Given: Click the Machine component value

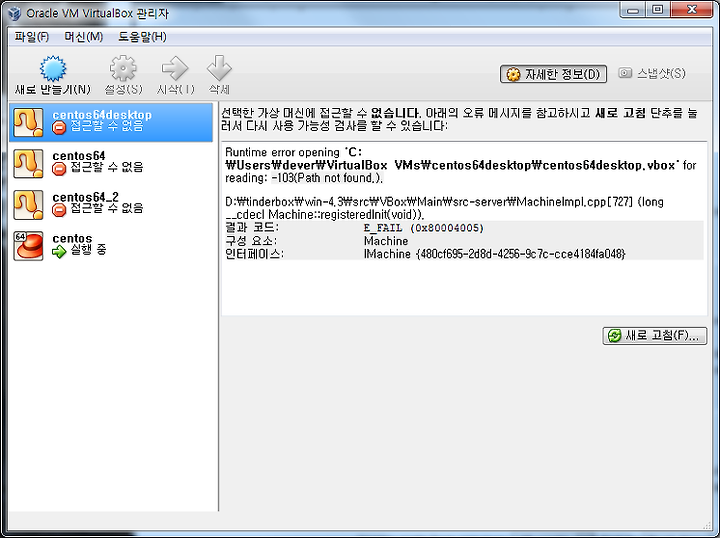Looking at the screenshot, I should tap(386, 241).
